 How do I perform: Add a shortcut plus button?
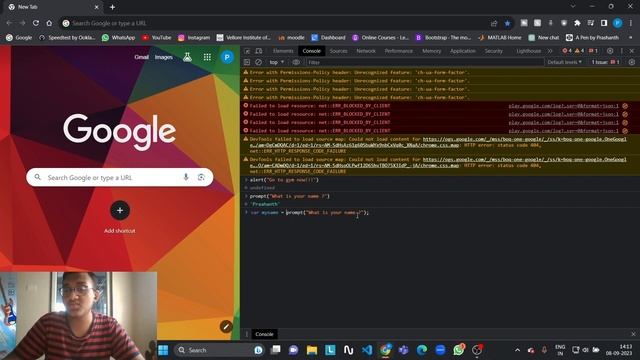[x=120, y=211]
